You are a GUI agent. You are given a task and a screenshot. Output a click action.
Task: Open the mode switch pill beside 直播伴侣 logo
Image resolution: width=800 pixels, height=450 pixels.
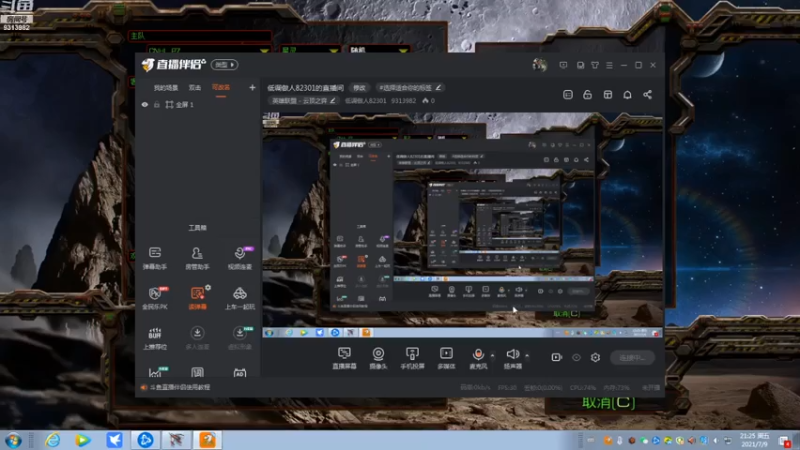click(224, 65)
